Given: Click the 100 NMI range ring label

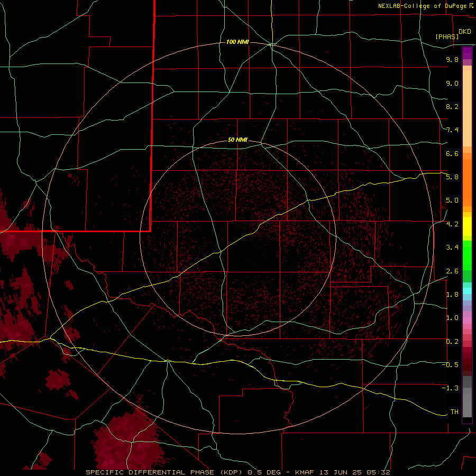Looking at the screenshot, I should pyautogui.click(x=237, y=42).
